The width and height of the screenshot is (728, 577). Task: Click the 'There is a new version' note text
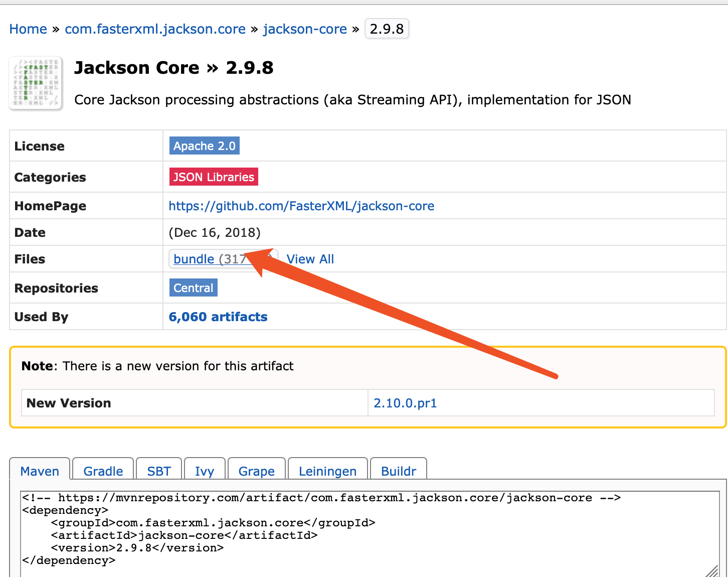click(178, 366)
